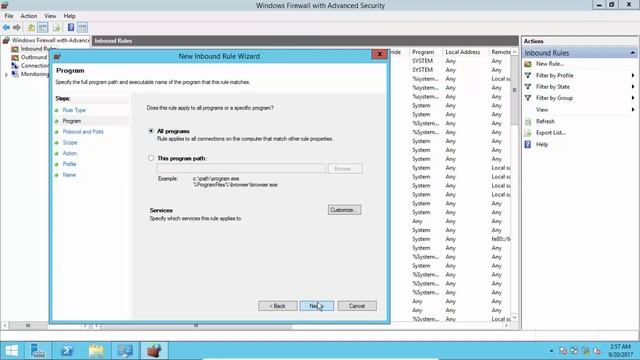This screenshot has width=640, height=360.
Task: Click Show/Hide Action pane toolbar icon
Action: tap(82, 27)
